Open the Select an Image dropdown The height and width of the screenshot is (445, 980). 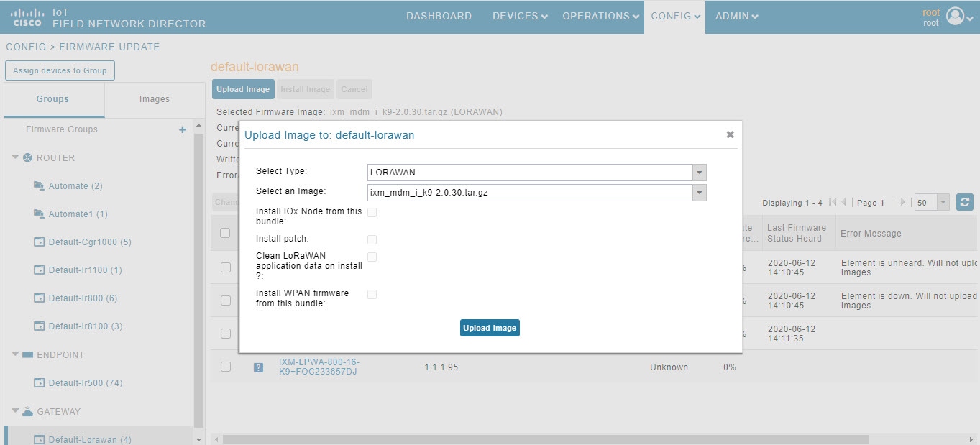[699, 193]
